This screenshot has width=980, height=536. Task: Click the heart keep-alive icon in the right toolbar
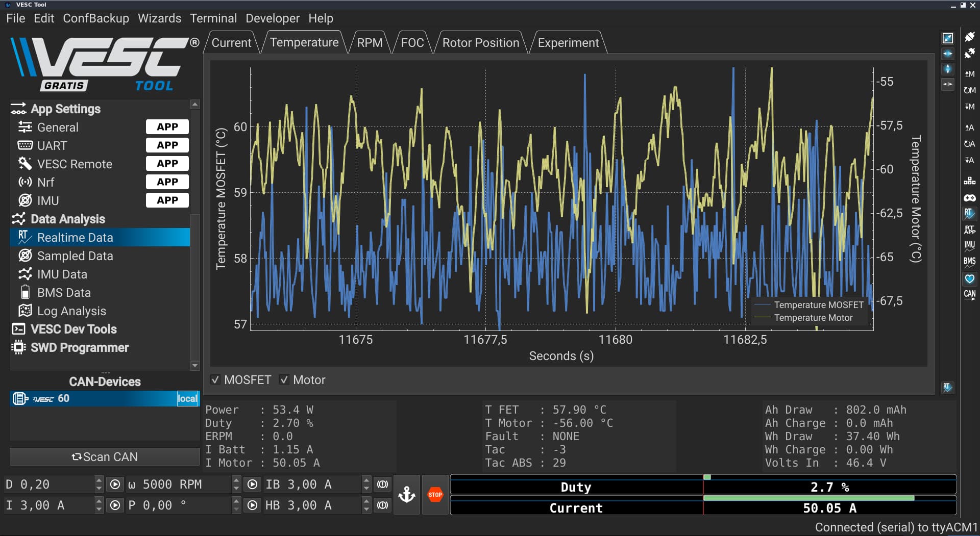(x=969, y=278)
